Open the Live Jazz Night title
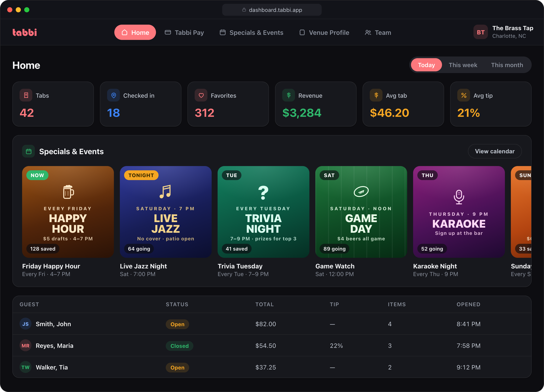 (x=143, y=266)
